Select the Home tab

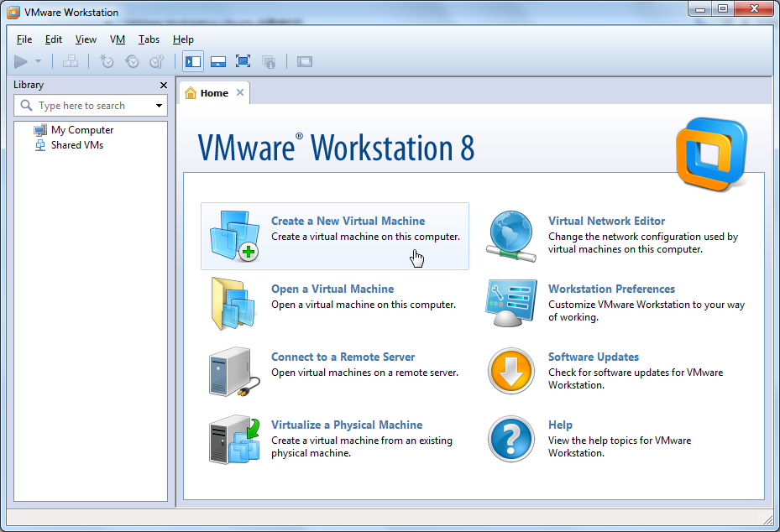click(x=214, y=93)
